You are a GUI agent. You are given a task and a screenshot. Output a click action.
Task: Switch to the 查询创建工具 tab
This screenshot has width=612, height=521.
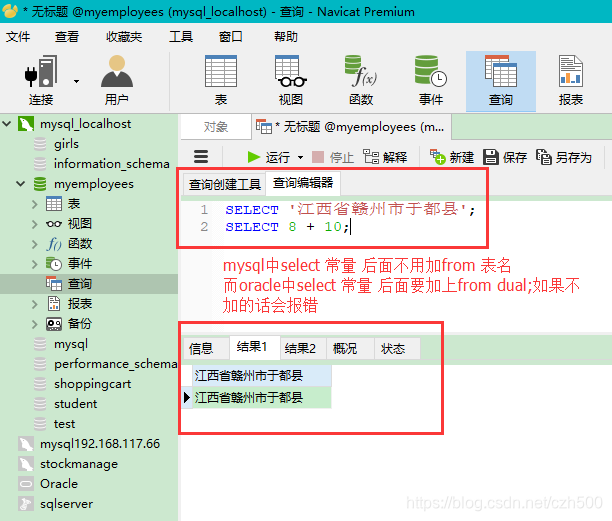coord(225,184)
